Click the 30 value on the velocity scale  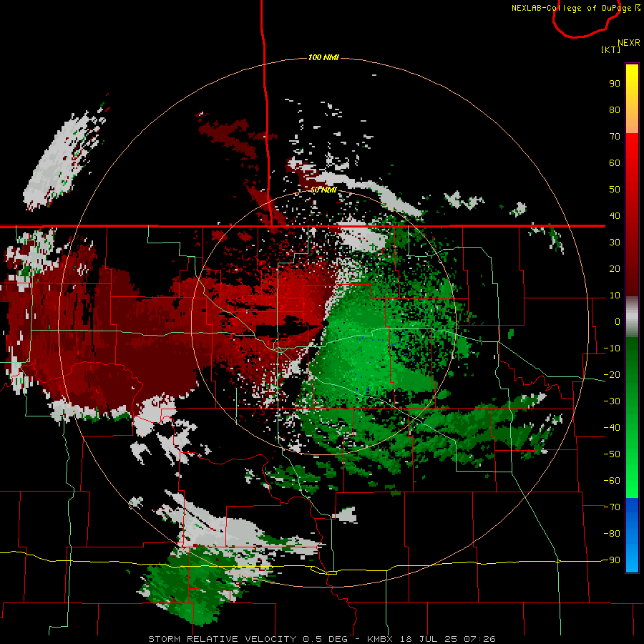click(x=615, y=243)
